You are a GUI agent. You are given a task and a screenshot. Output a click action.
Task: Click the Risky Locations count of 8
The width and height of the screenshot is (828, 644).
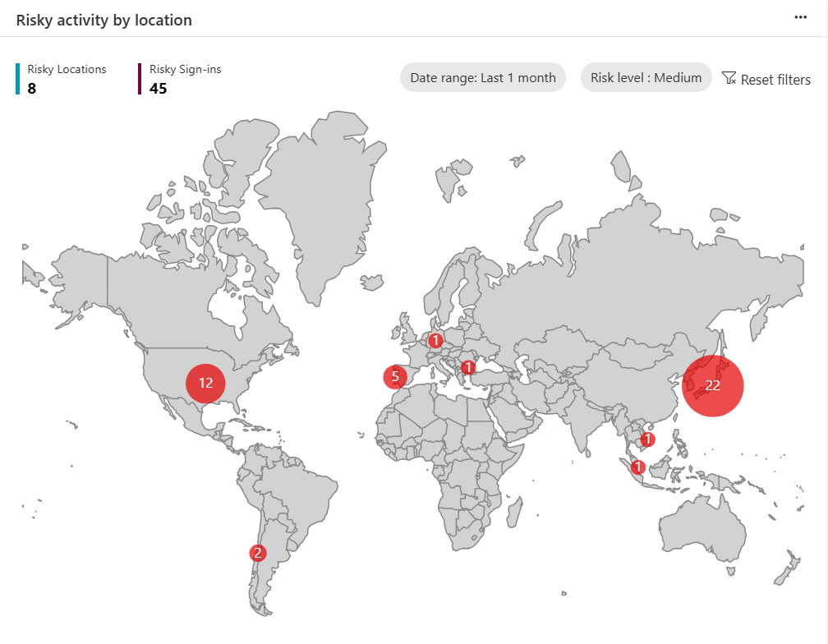32,88
